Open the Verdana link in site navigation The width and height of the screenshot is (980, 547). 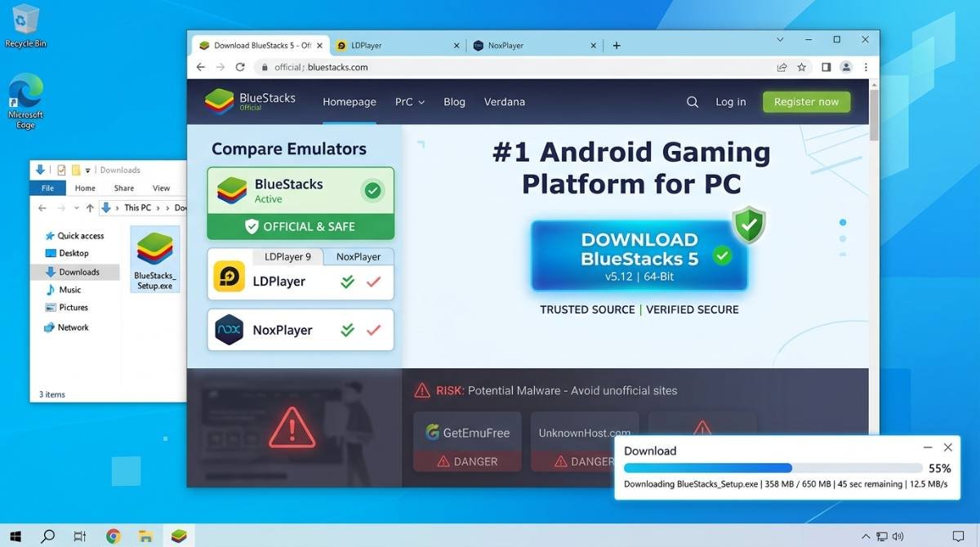(x=505, y=102)
